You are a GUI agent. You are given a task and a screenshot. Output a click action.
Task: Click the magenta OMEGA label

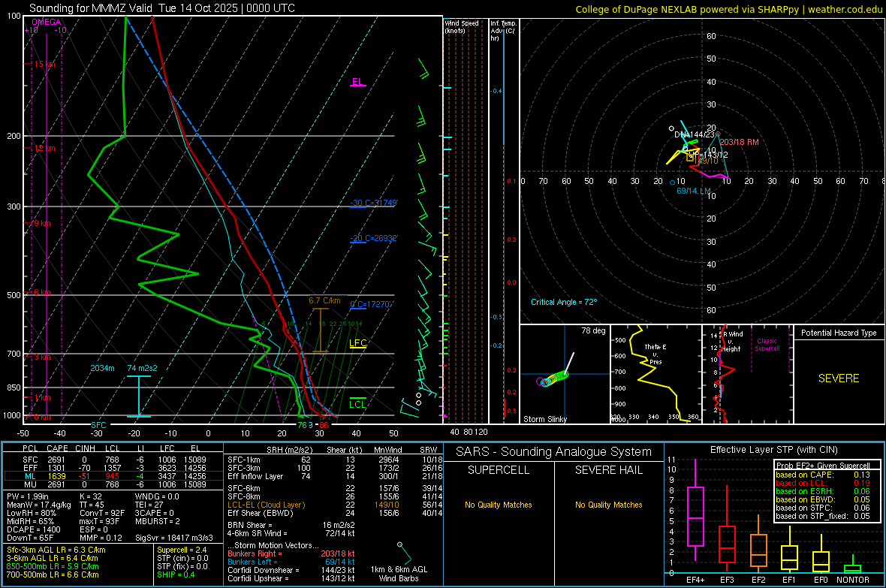point(47,22)
